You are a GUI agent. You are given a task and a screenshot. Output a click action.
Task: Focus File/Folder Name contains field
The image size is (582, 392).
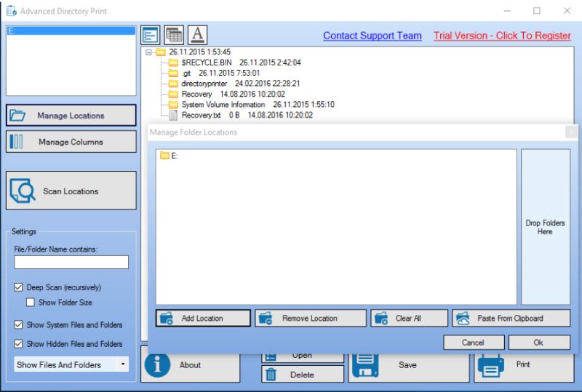[71, 262]
